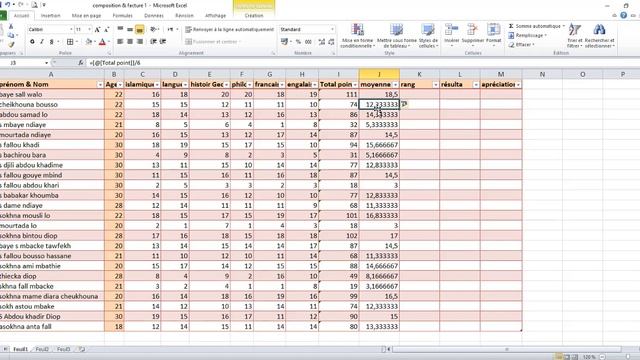Align cell text right
Screen dimensions: 640x360
[140, 42]
